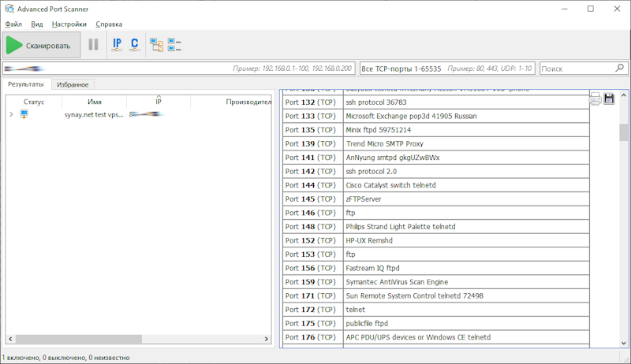
Task: Click the port list vertical scrollbar thumb
Action: (623, 132)
